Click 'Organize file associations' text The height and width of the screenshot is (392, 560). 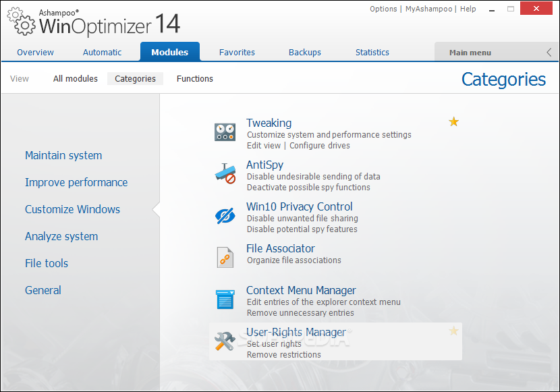pyautogui.click(x=293, y=260)
